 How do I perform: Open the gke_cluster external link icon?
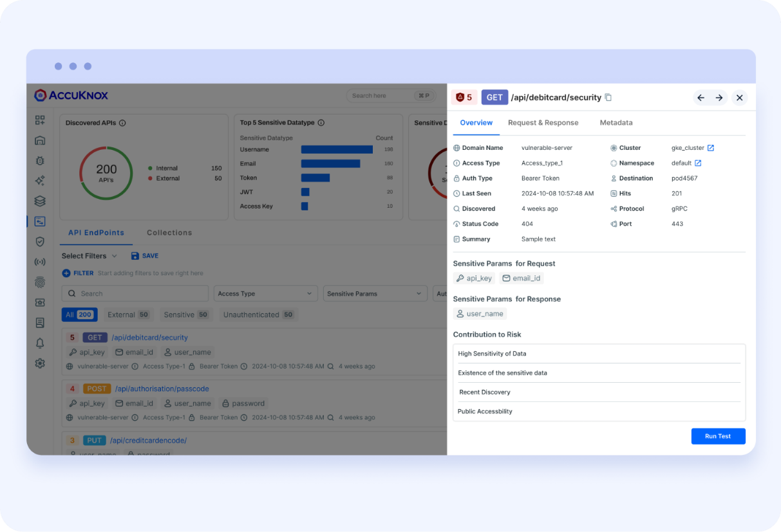[x=710, y=147]
